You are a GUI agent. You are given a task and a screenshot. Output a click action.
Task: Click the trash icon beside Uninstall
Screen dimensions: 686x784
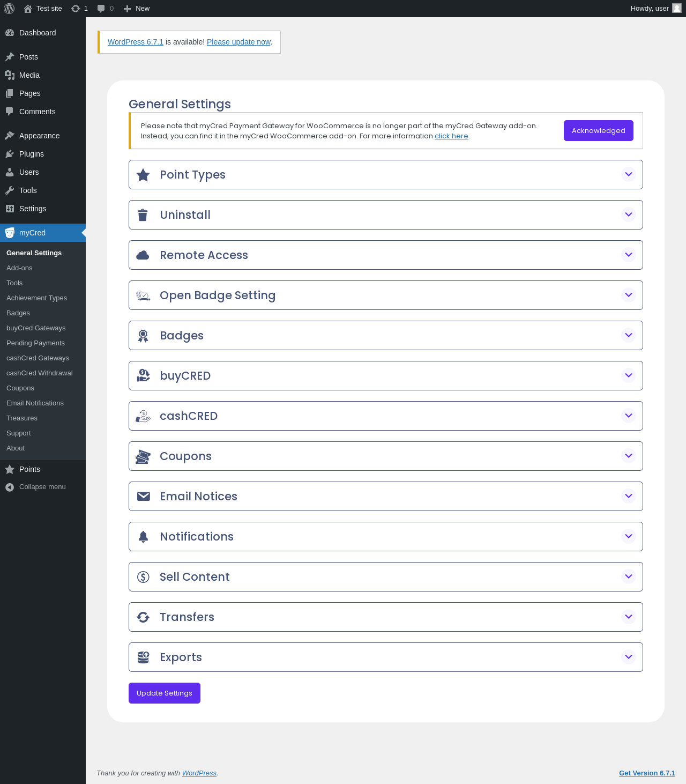(143, 215)
